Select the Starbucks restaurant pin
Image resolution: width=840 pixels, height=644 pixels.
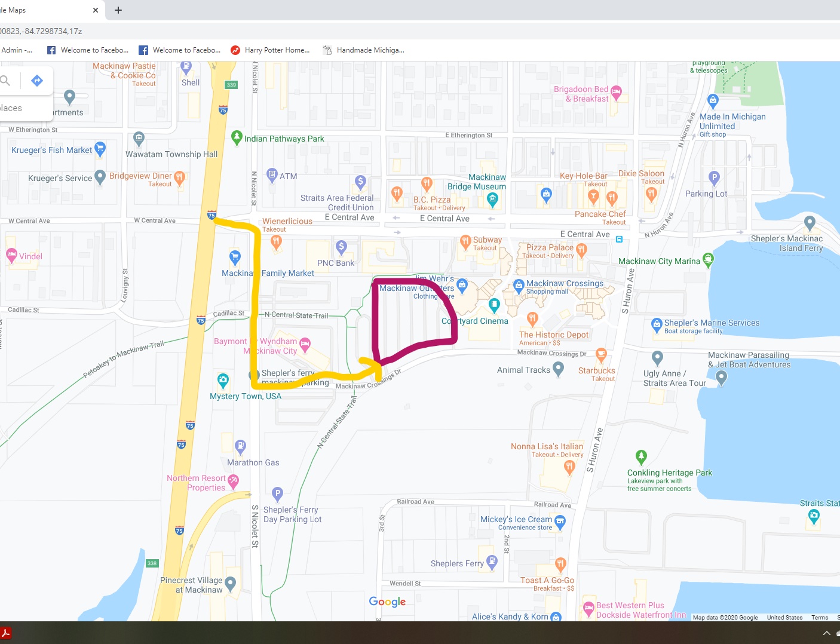tap(602, 354)
